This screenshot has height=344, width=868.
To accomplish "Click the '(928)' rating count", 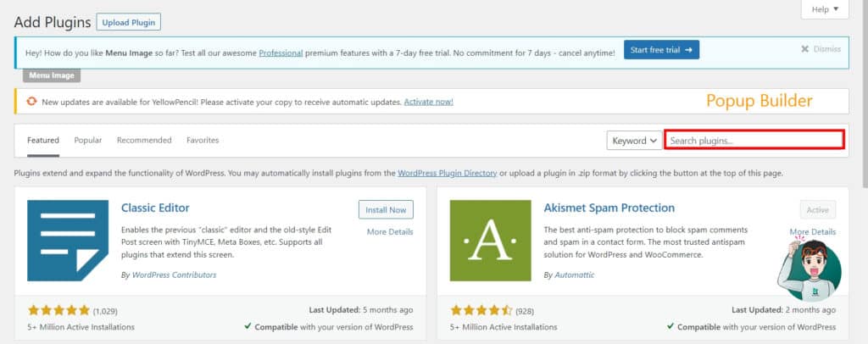I will (525, 311).
